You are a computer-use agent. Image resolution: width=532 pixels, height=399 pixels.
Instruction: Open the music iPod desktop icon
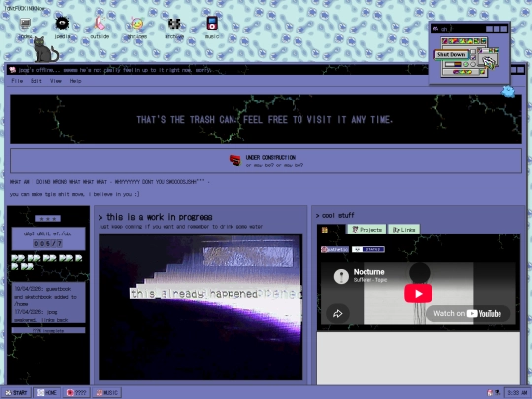212,23
